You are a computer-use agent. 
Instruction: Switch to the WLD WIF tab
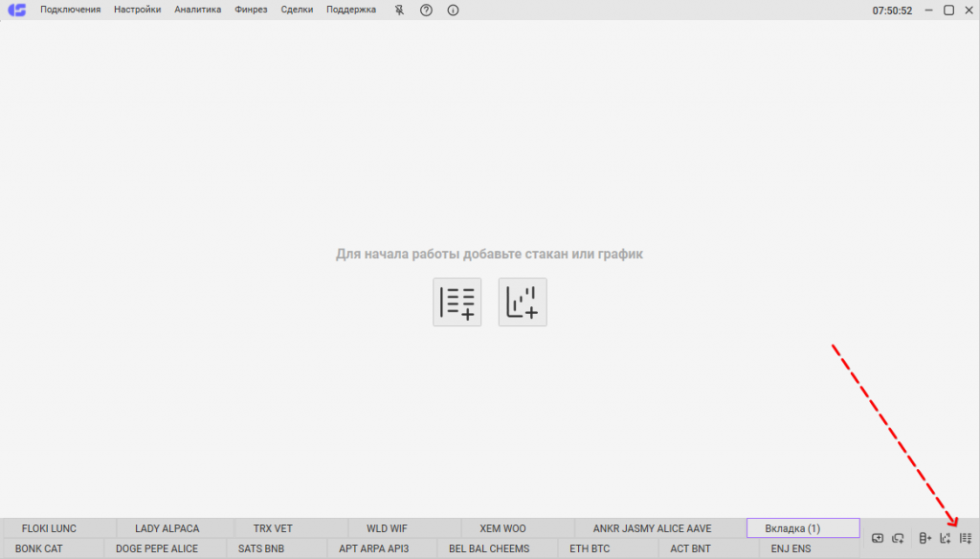(x=405, y=528)
